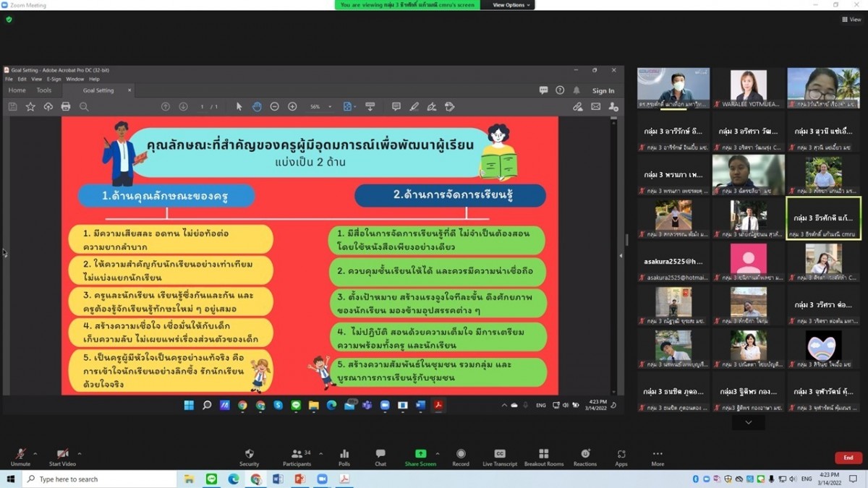Click the print icon in Acrobat toolbar

click(x=66, y=107)
